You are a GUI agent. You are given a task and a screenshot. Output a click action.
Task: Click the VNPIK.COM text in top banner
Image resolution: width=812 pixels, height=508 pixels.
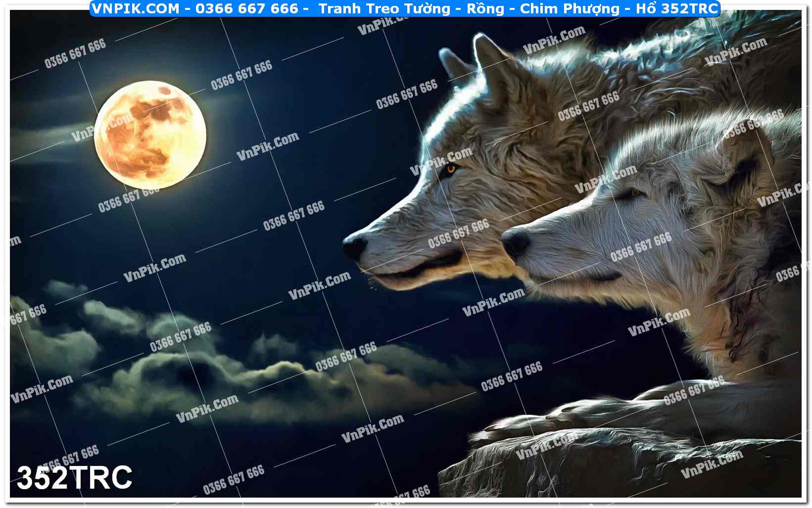point(136,8)
